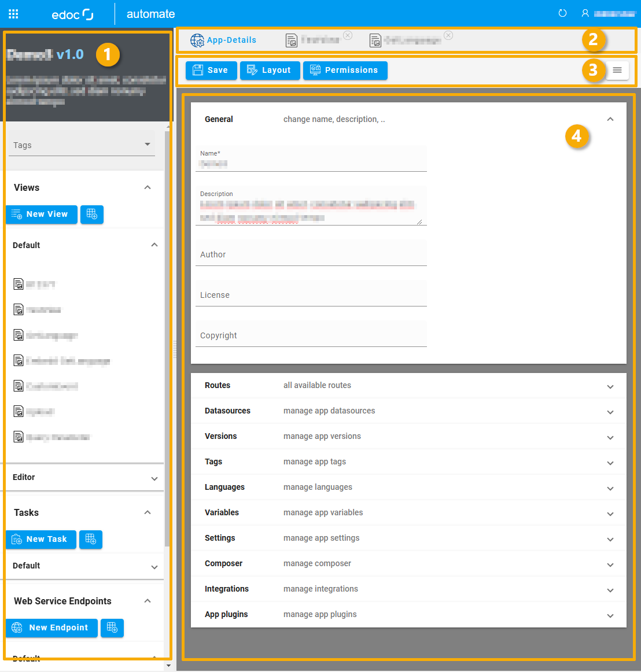Click the grid icon beside New Task

[x=90, y=539]
